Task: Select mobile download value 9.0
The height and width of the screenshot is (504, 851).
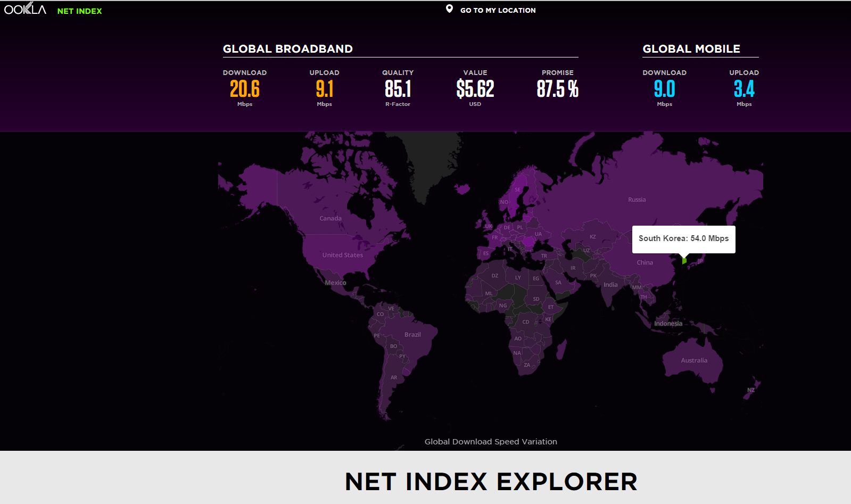Action: pyautogui.click(x=665, y=89)
